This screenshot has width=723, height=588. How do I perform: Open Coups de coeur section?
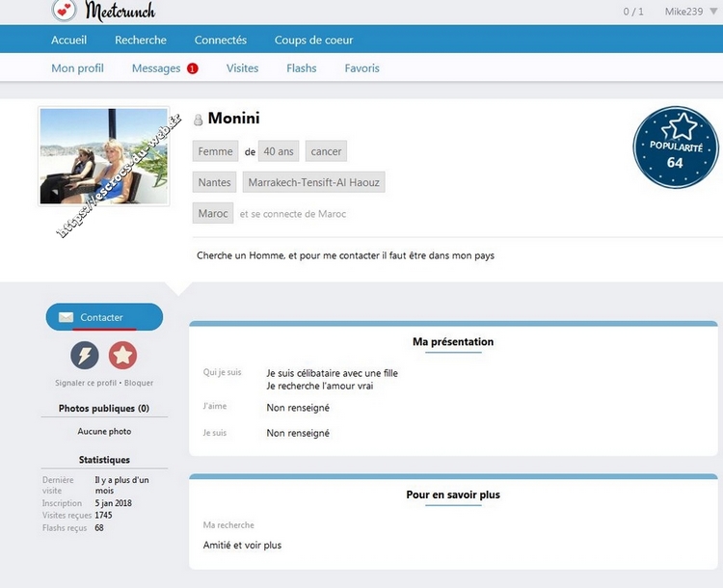(313, 40)
